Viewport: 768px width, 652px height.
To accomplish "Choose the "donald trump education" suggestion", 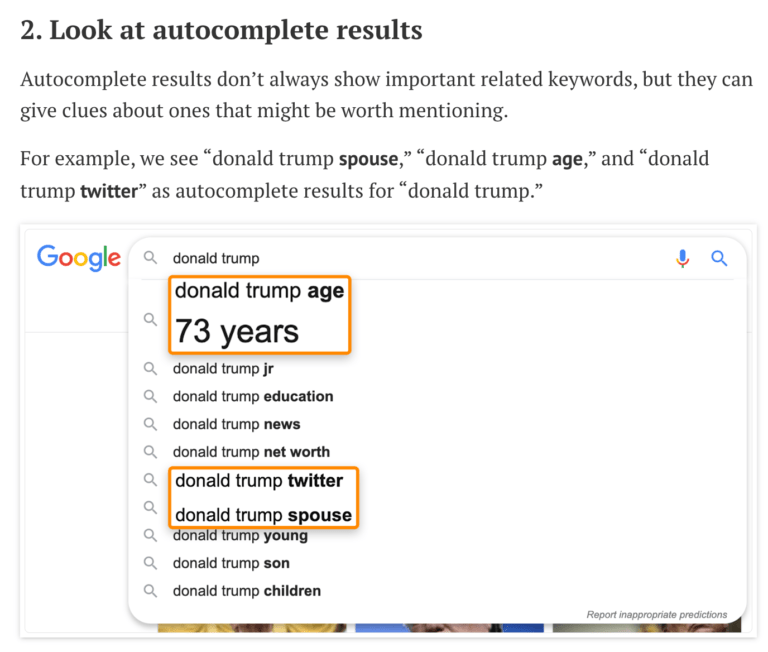I will pyautogui.click(x=253, y=396).
